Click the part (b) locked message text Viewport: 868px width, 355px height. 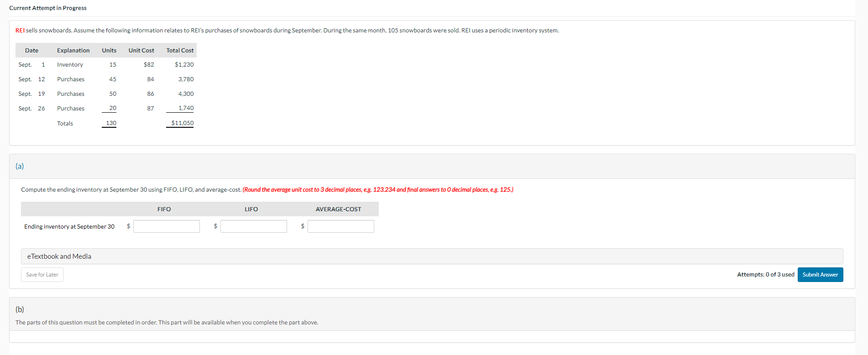[167, 323]
